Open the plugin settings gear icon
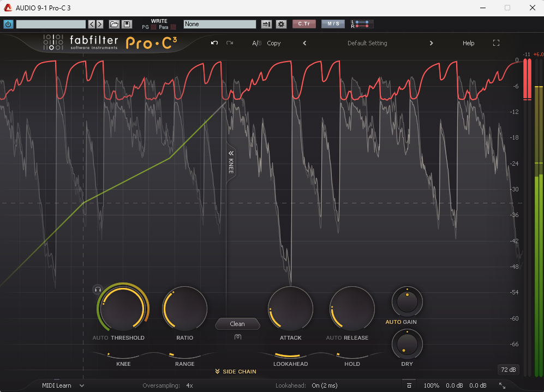 tap(281, 24)
